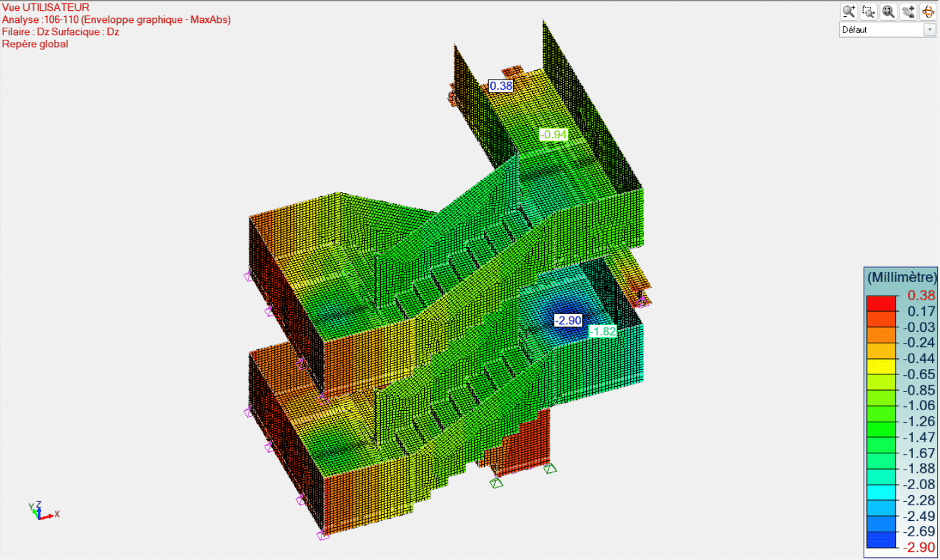The width and height of the screenshot is (940, 560).
Task: Click the Repère global text
Action: pos(35,44)
